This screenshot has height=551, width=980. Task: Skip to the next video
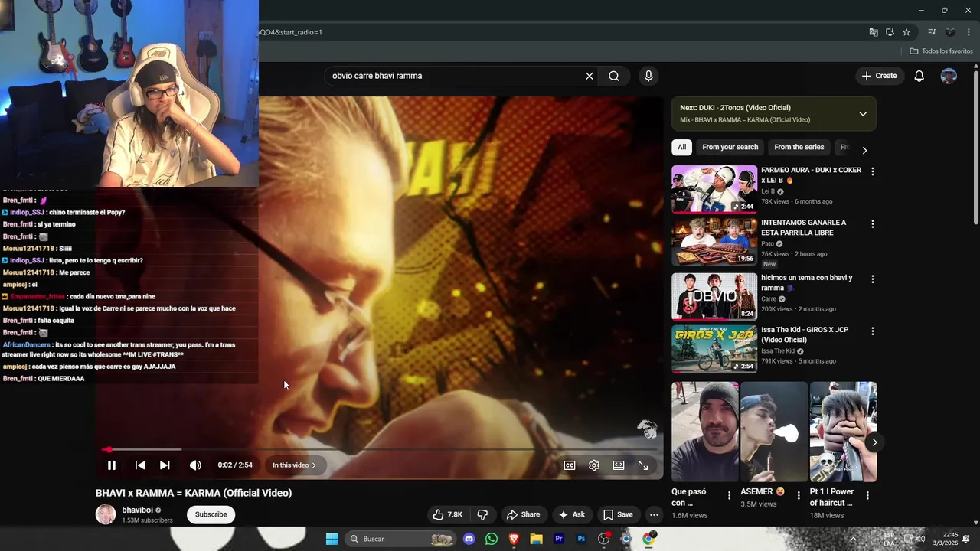(165, 465)
